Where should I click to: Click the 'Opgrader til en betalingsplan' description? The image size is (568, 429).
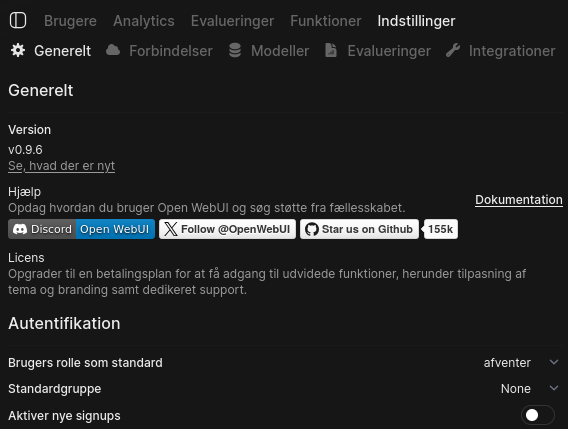tap(267, 282)
